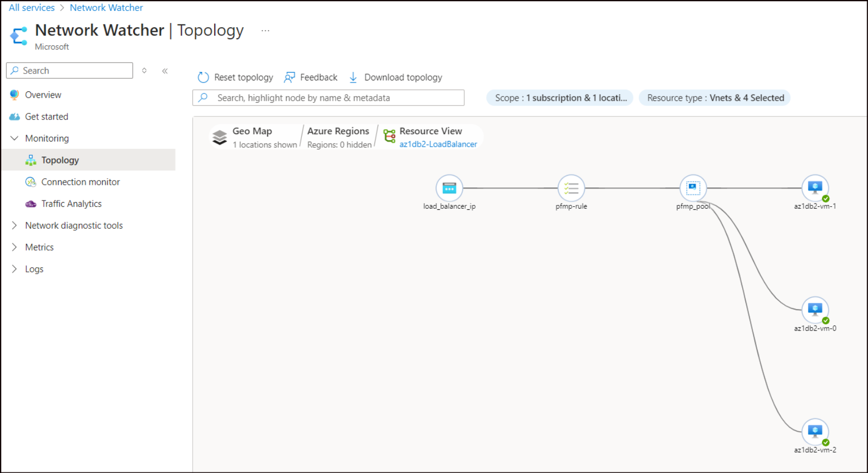The width and height of the screenshot is (868, 473).
Task: Click the green status check on az1db2-vm-0
Action: click(x=826, y=321)
